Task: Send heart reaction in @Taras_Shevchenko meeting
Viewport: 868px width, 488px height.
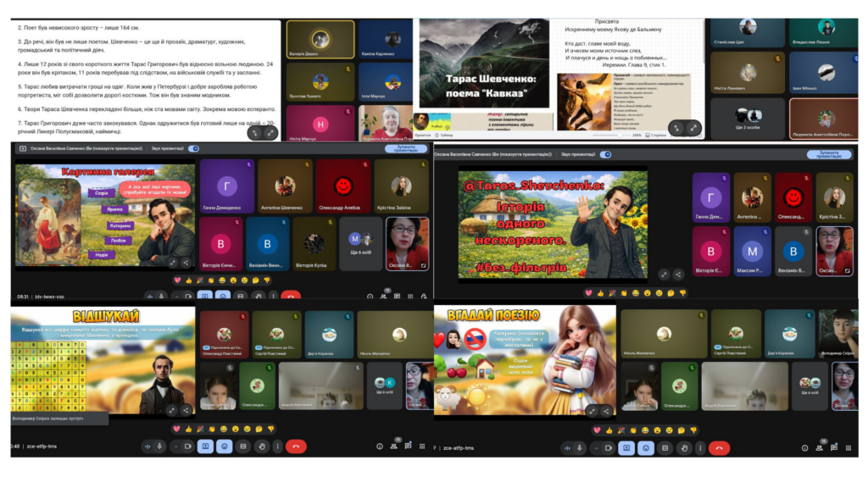Action: 588,292
